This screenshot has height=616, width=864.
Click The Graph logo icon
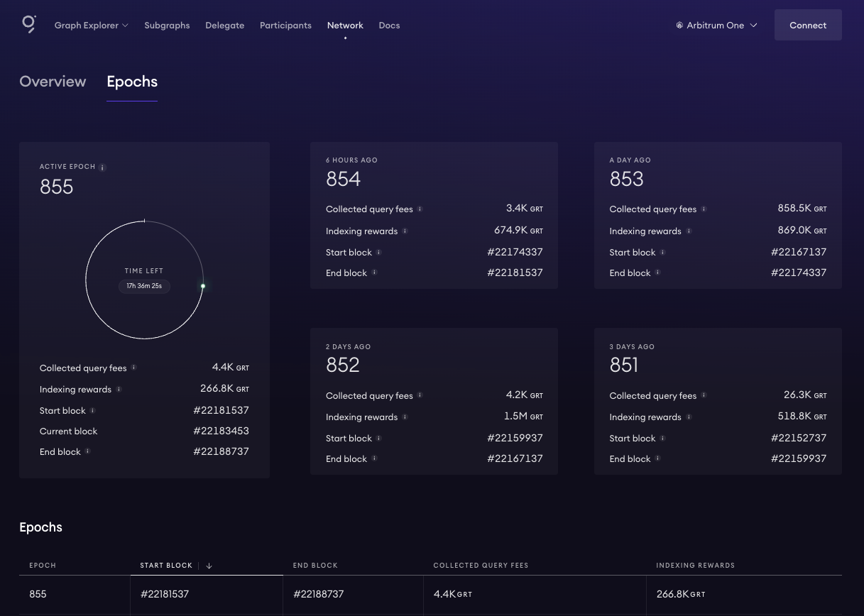(29, 25)
